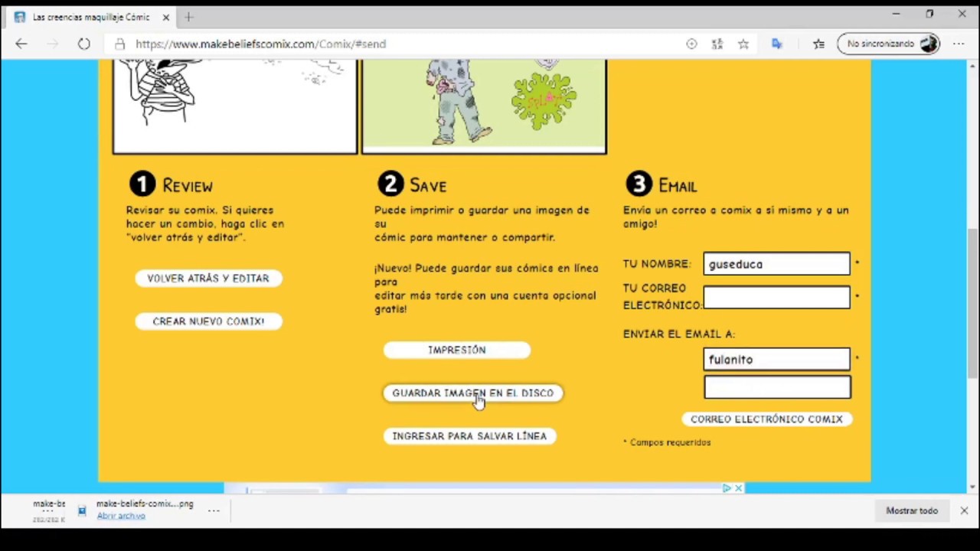Click Guardar imagen en el disco button
Image resolution: width=980 pixels, height=551 pixels.
(x=473, y=393)
